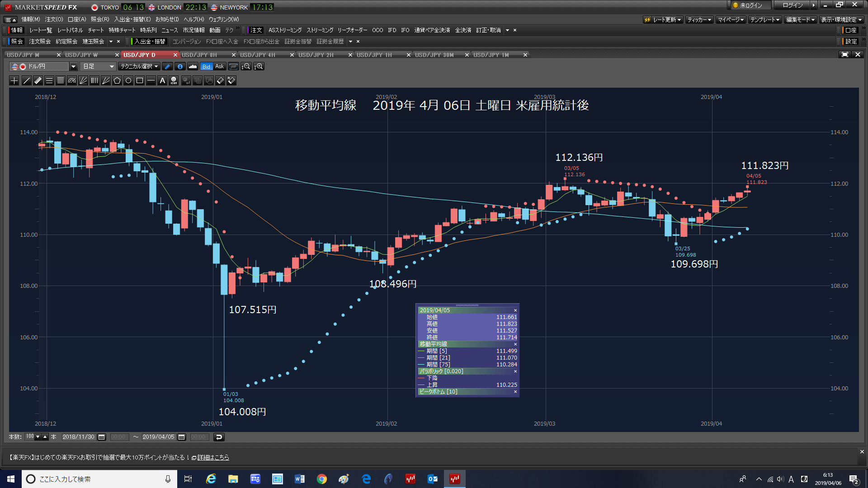
Task: Open the chart pencil settings icon
Action: 167,66
